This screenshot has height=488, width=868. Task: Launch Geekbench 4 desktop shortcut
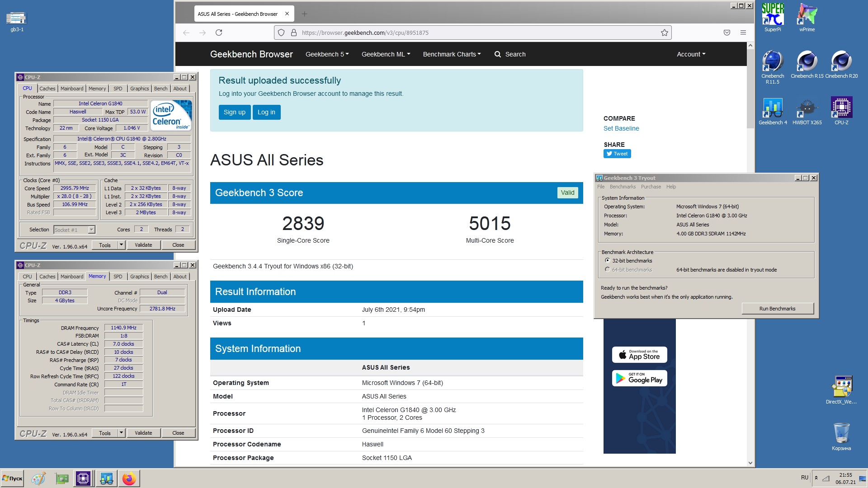[x=773, y=111]
